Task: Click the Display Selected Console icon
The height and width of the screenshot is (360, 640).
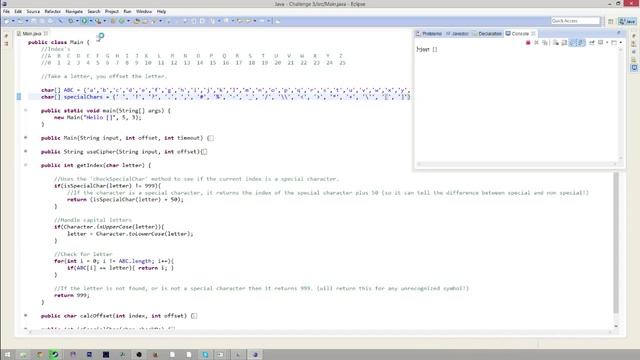Action: tap(601, 42)
